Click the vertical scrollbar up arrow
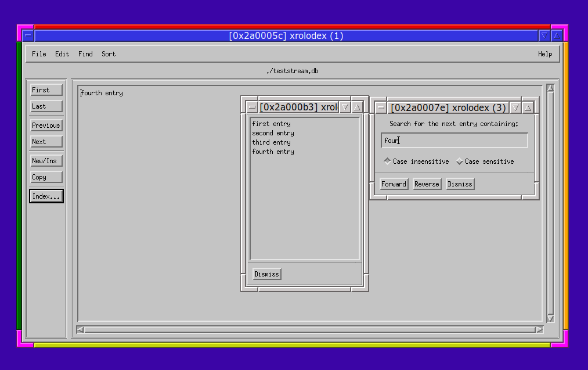This screenshot has width=588, height=370. tap(550, 88)
